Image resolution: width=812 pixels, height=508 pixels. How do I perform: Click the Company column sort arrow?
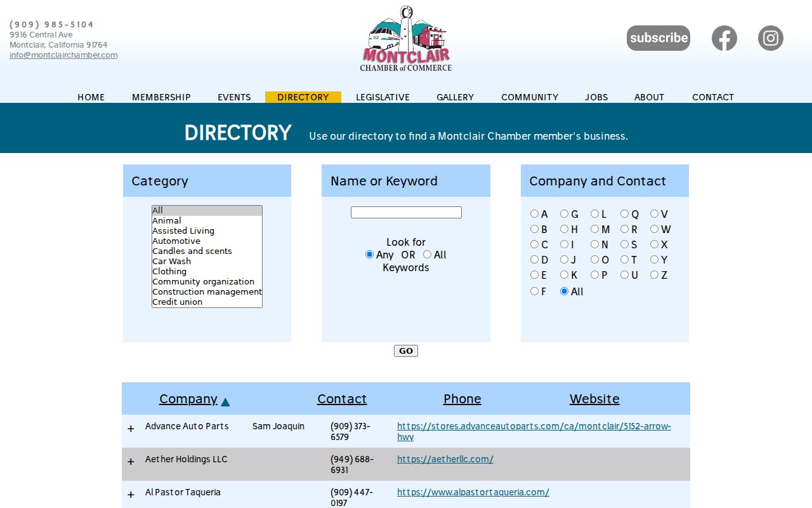point(225,401)
